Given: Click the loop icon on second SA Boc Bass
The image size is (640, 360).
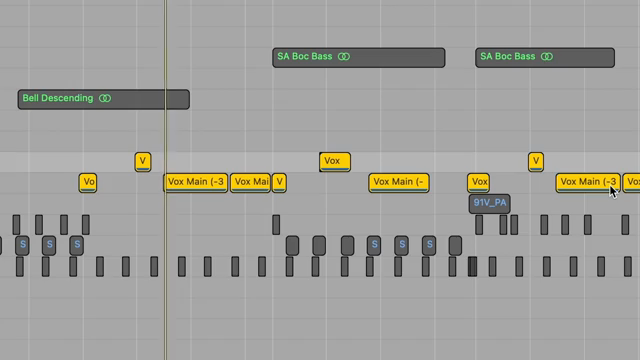Looking at the screenshot, I should coord(547,56).
